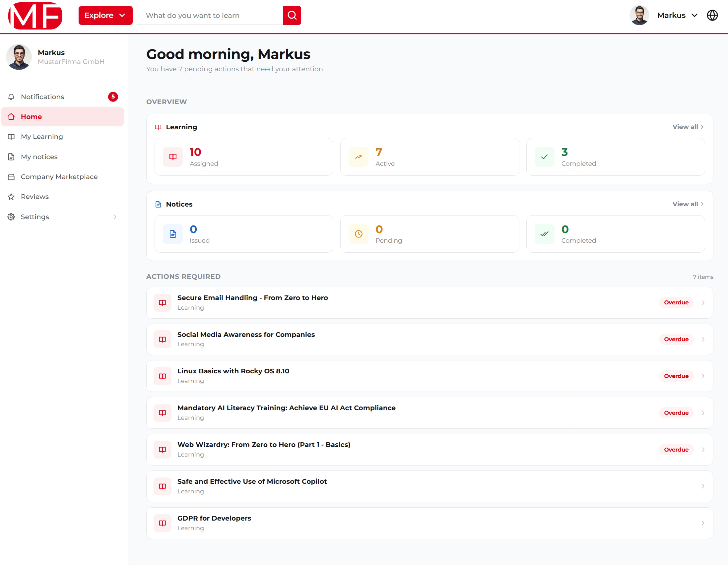The image size is (728, 565).
Task: Click the red search magnifier button
Action: 292,15
